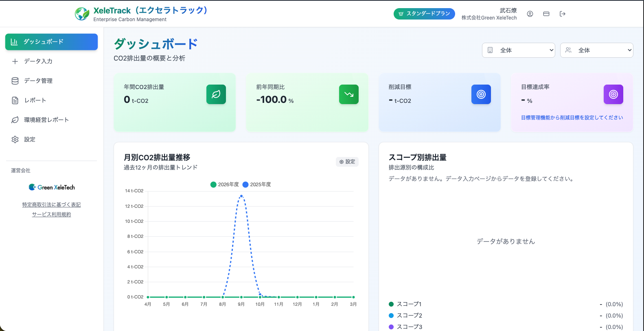The width and height of the screenshot is (644, 331).
Task: Click the Green XeleTech company logo
Action: point(52,187)
